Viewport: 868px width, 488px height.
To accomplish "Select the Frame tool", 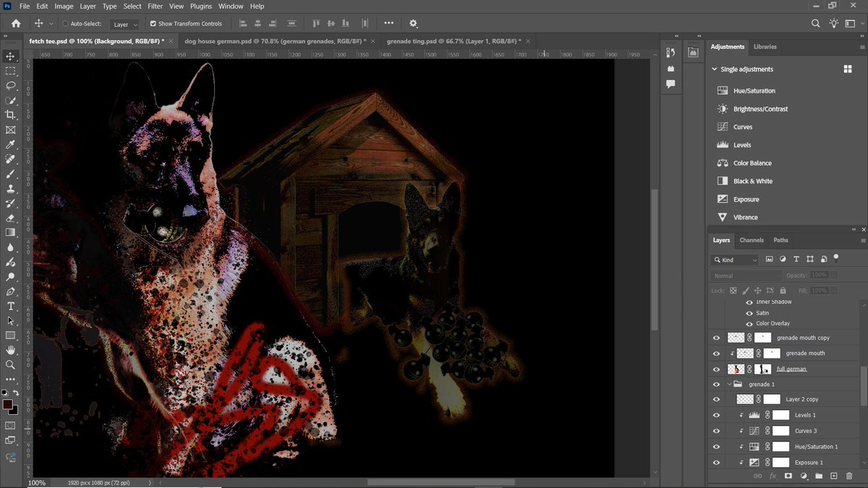I will pos(10,130).
